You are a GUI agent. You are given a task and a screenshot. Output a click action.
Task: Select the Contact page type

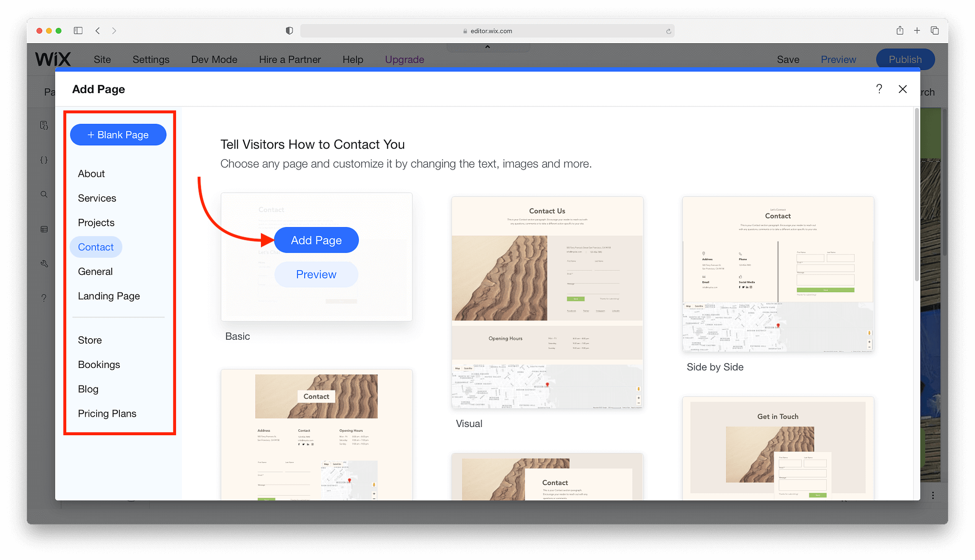[96, 247]
